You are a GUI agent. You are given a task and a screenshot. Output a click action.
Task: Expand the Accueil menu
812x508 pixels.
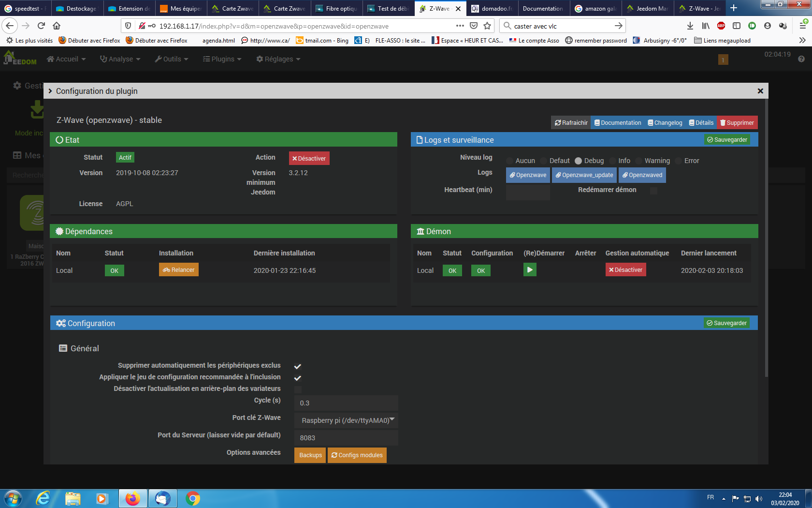click(x=66, y=59)
